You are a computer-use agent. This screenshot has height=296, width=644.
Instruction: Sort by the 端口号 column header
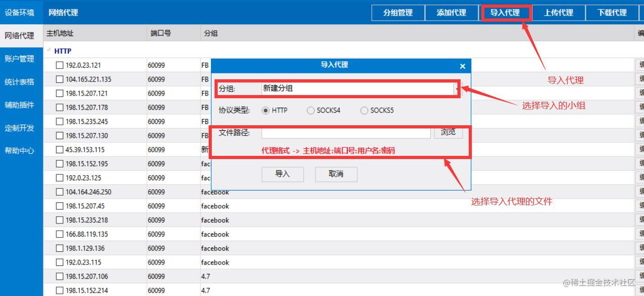(x=174, y=33)
